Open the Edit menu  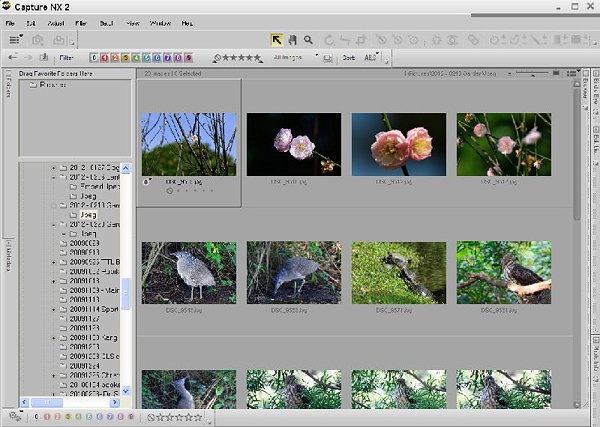pyautogui.click(x=31, y=23)
